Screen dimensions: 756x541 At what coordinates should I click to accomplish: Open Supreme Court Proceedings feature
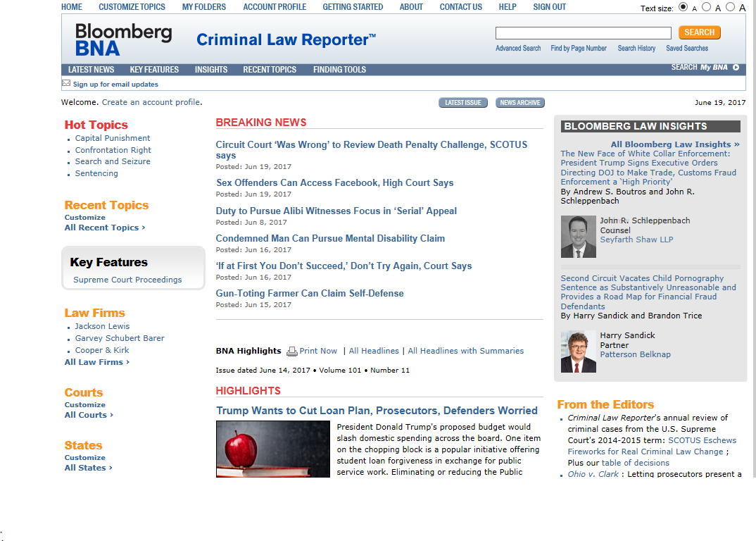pyautogui.click(x=127, y=280)
